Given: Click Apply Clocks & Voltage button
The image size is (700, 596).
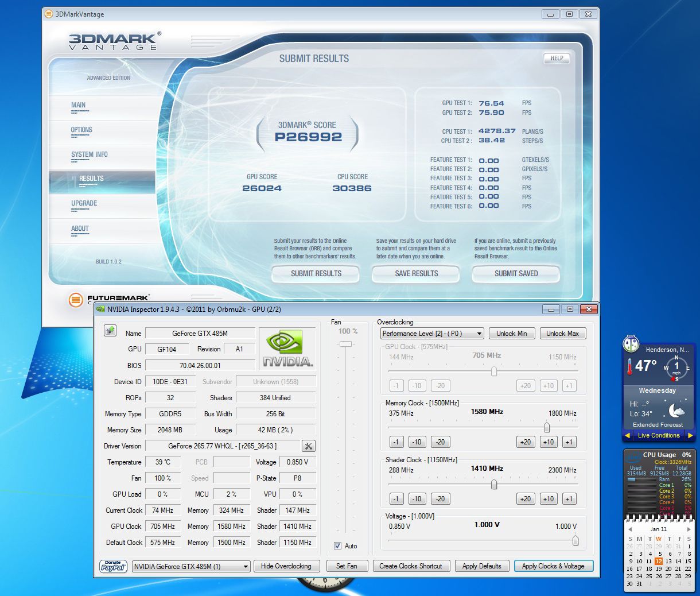Looking at the screenshot, I should click(x=553, y=566).
